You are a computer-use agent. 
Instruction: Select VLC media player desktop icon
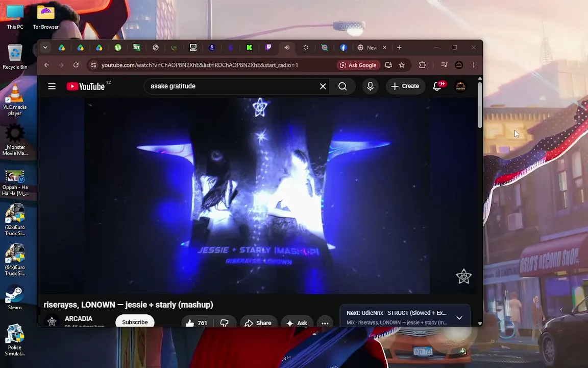(x=15, y=100)
